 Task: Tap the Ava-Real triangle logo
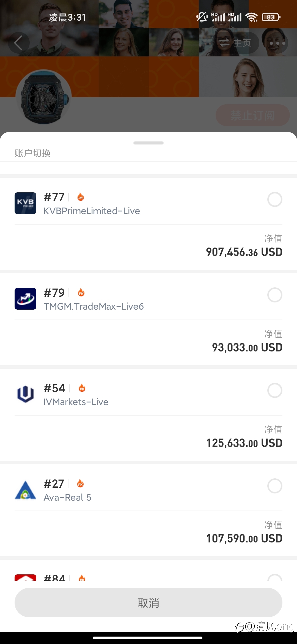tap(25, 490)
